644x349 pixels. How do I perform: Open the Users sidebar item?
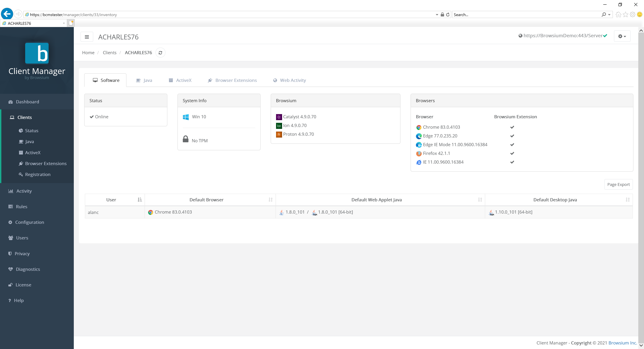[x=37, y=238]
